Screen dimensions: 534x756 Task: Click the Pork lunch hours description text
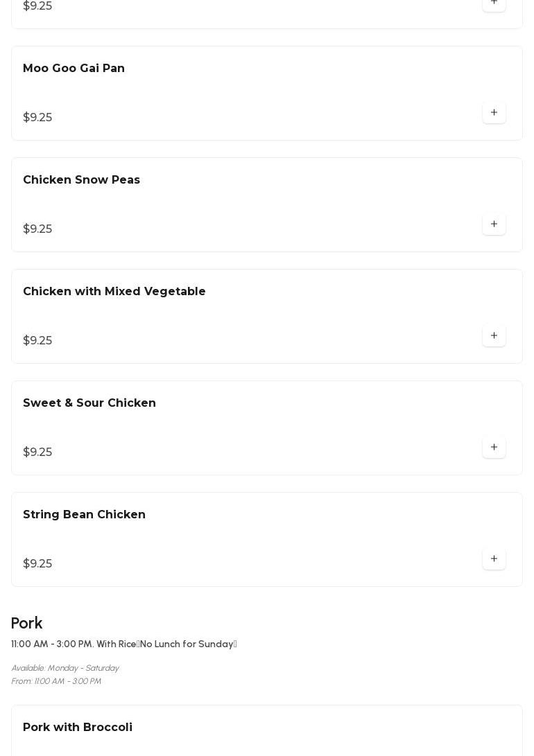coord(124,644)
